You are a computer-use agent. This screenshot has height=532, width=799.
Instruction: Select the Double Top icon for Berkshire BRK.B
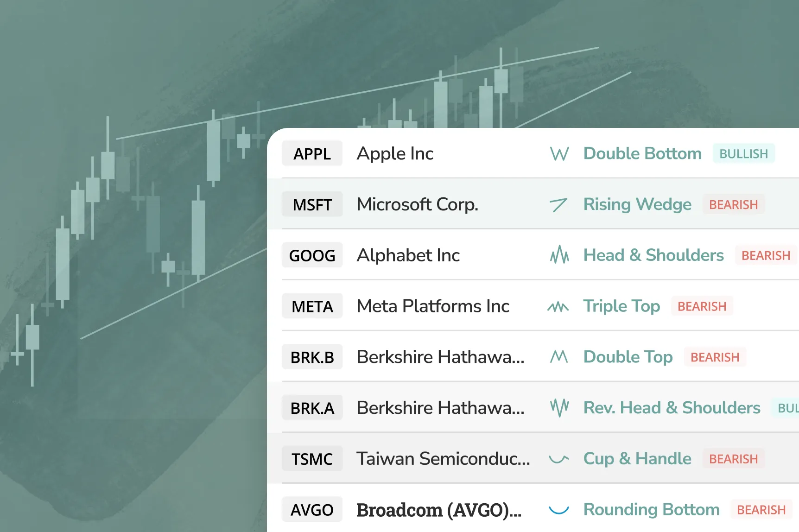click(x=559, y=357)
